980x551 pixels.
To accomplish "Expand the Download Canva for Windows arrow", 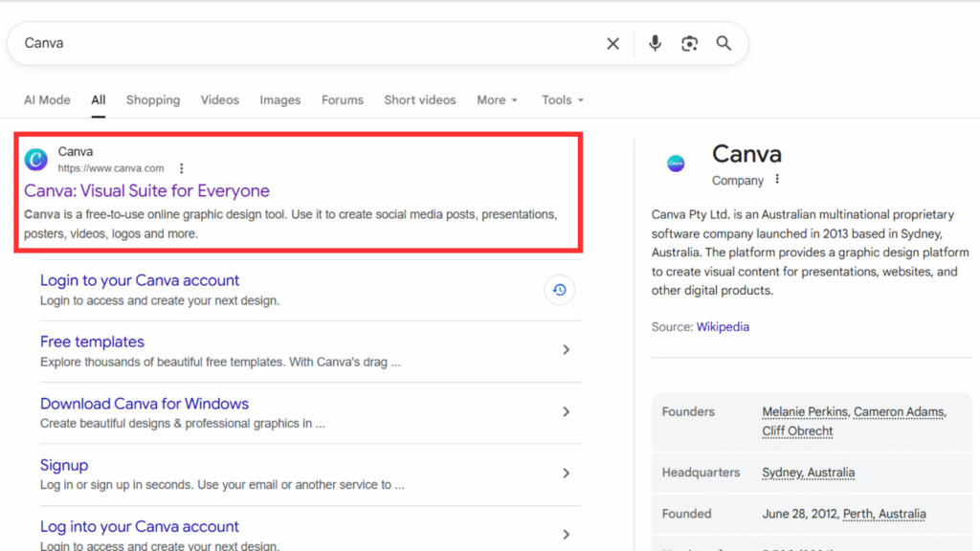I will [566, 411].
